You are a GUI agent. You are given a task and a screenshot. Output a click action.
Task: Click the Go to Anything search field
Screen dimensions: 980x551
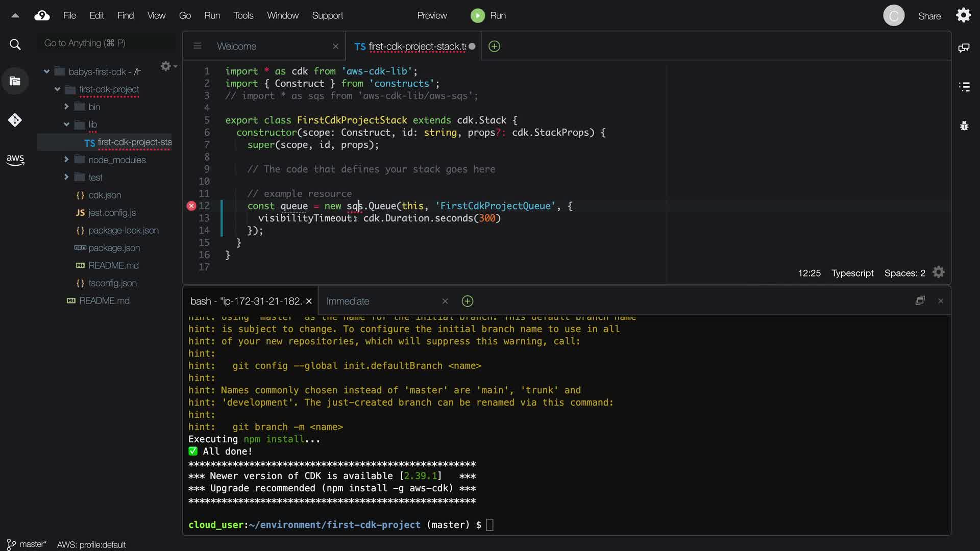[107, 43]
